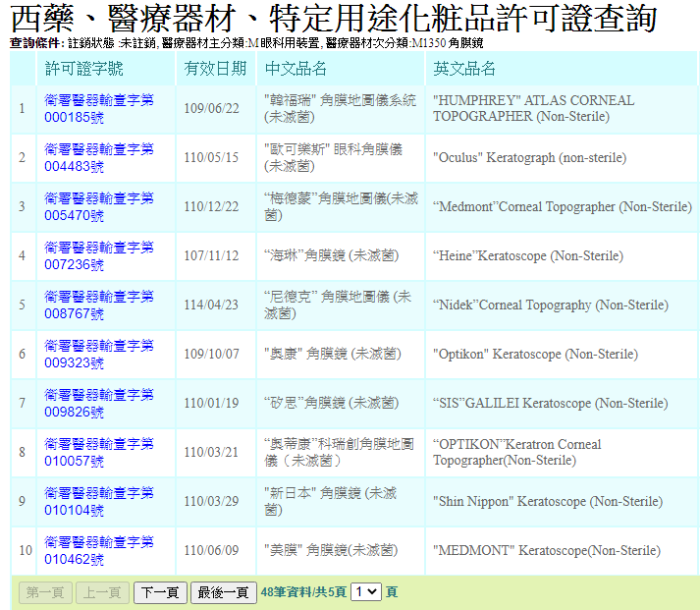700x610 pixels.
Task: Open license link 衛署醫器輸壹字第007236號
Action: [x=98, y=255]
